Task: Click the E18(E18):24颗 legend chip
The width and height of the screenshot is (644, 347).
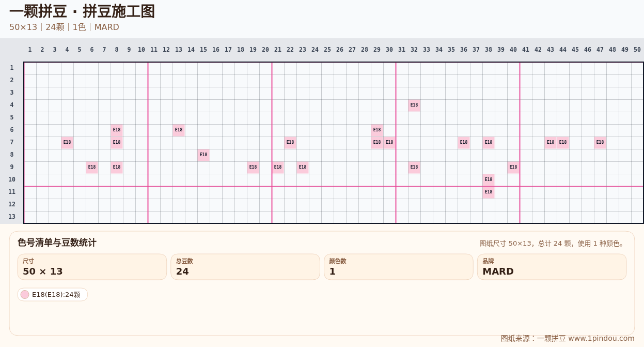Action: pyautogui.click(x=53, y=295)
